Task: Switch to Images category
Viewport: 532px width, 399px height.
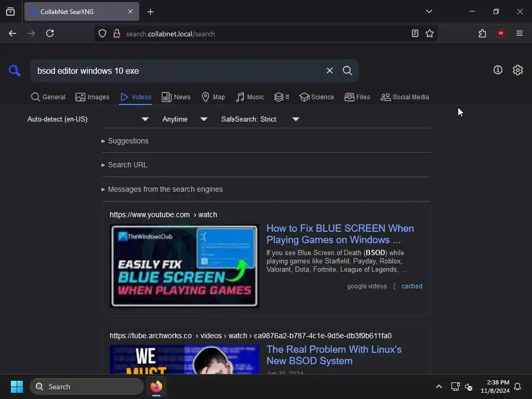Action: (92, 97)
